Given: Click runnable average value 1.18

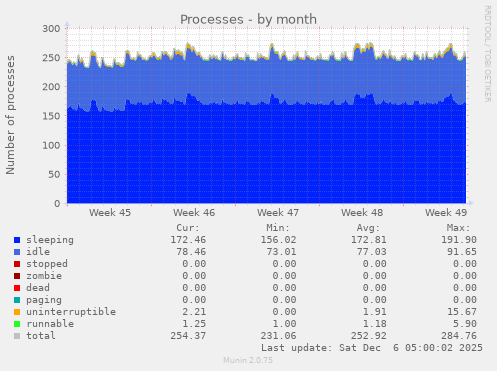Looking at the screenshot, I should [x=375, y=324].
